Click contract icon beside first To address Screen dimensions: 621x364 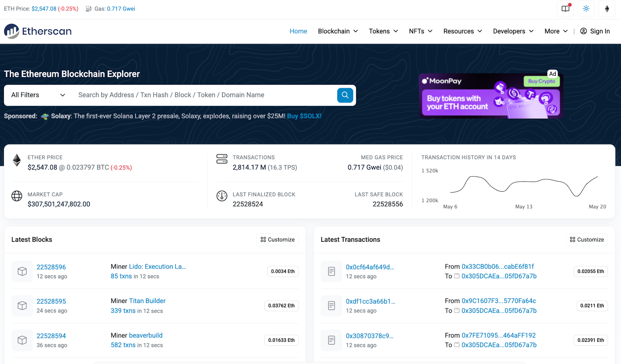coord(457,276)
